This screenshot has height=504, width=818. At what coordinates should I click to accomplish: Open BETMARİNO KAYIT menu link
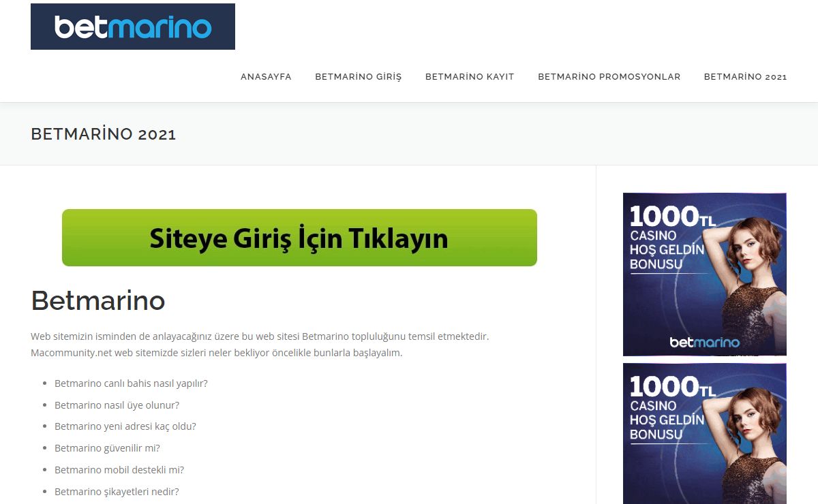(x=470, y=77)
